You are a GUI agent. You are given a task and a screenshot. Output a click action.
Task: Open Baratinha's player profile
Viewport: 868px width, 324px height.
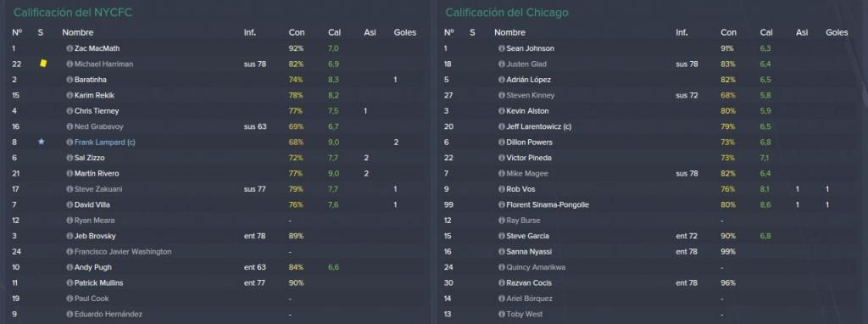point(90,80)
